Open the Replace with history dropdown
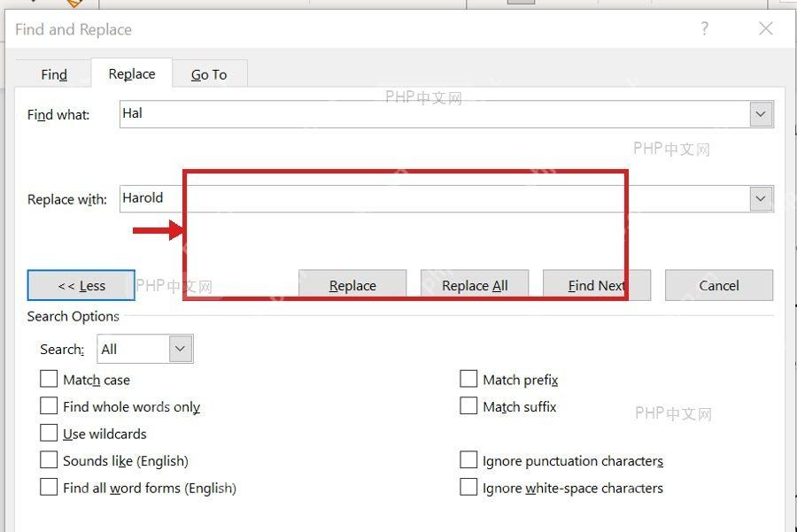797x532 pixels. [761, 198]
